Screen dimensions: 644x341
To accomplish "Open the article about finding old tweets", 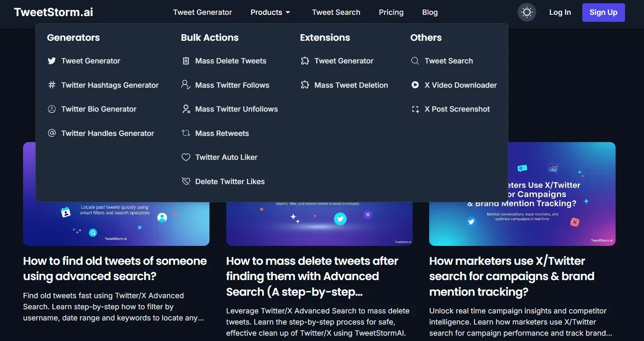I will (x=114, y=268).
